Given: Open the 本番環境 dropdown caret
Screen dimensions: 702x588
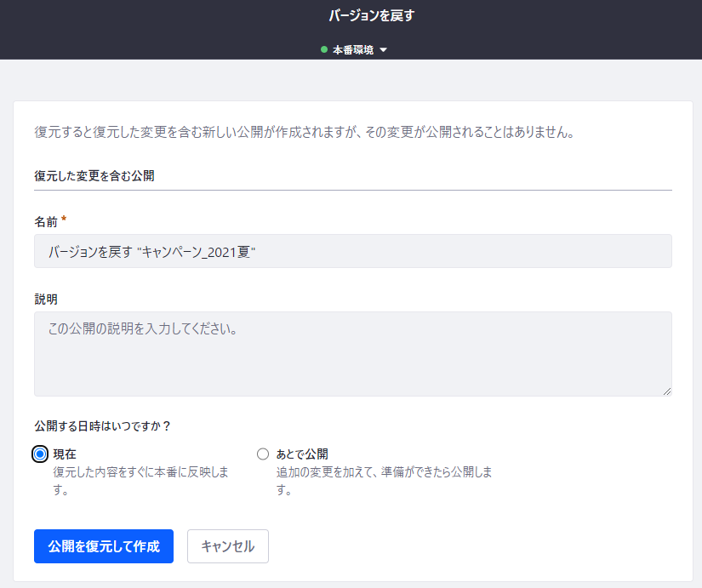Looking at the screenshot, I should pyautogui.click(x=383, y=50).
